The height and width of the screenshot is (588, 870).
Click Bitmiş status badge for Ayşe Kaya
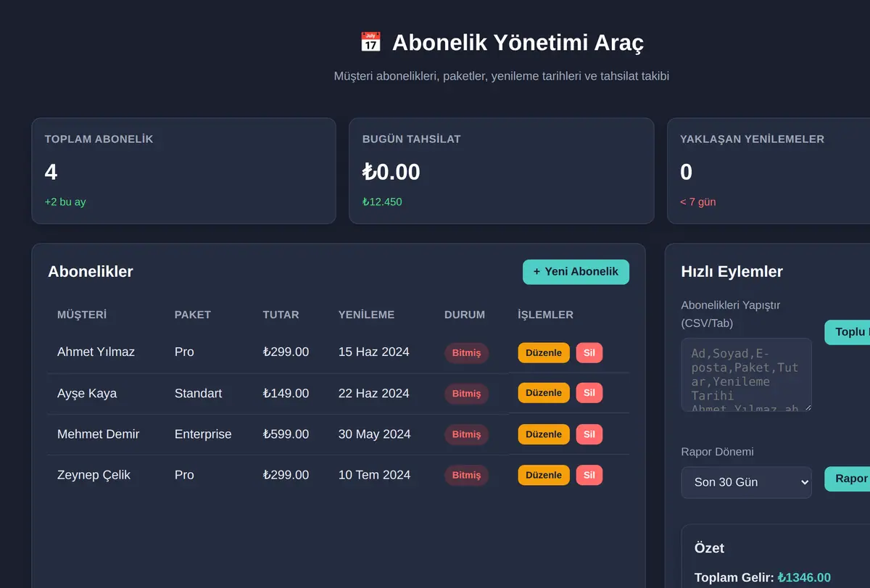point(466,394)
